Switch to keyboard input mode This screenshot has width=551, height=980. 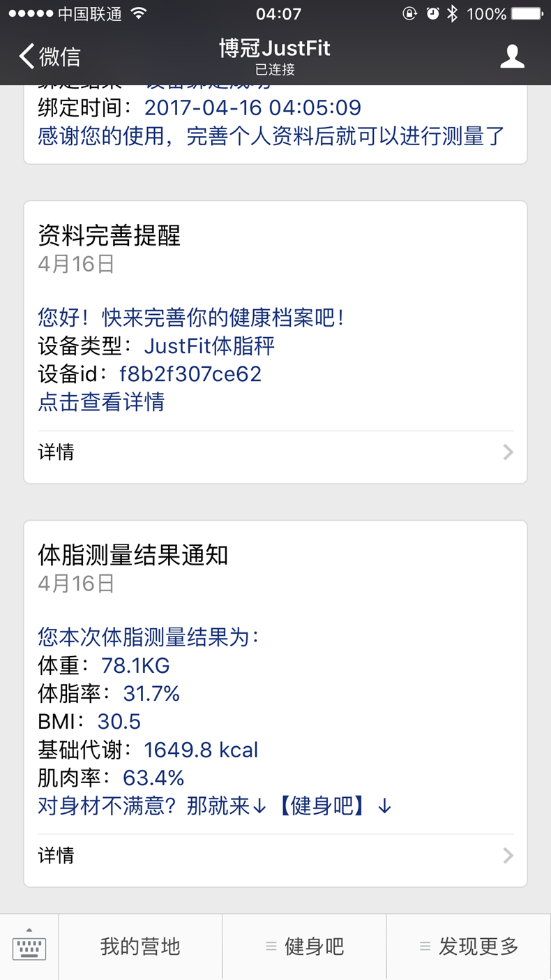coord(29,947)
